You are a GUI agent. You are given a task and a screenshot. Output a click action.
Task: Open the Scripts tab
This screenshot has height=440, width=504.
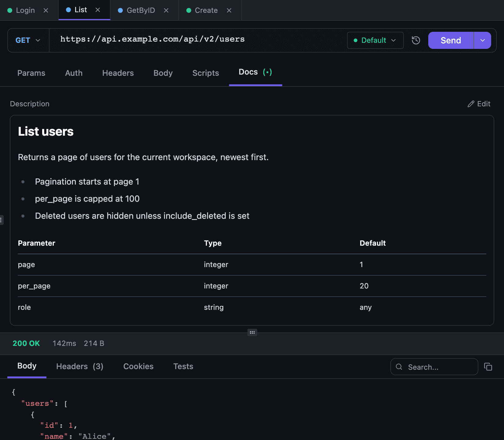[206, 73]
